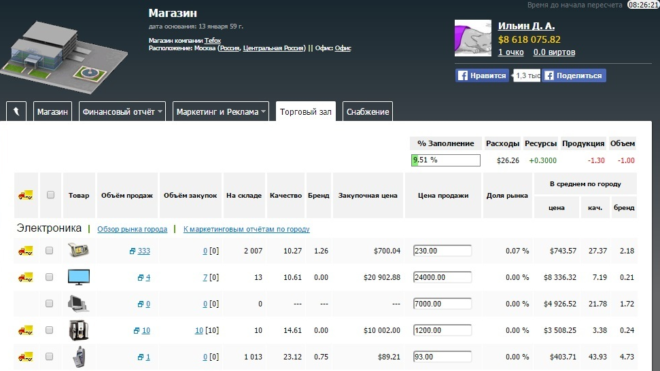Check the box in monitor row
660x371 pixels.
49,277
